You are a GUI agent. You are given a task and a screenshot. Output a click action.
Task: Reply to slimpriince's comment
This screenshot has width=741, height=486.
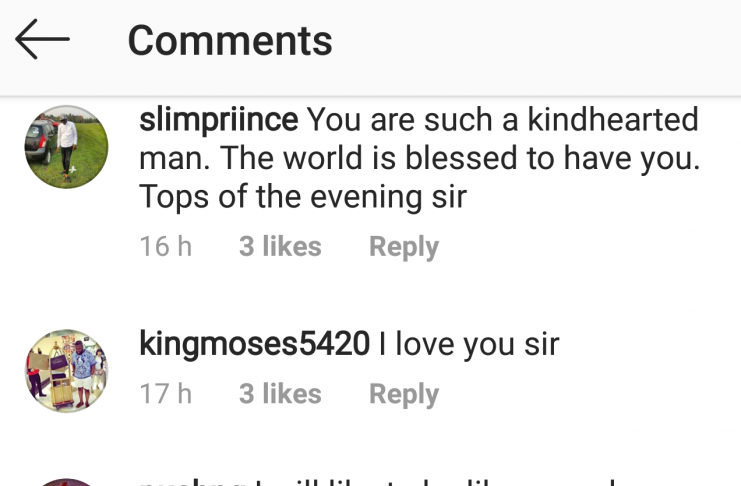403,247
